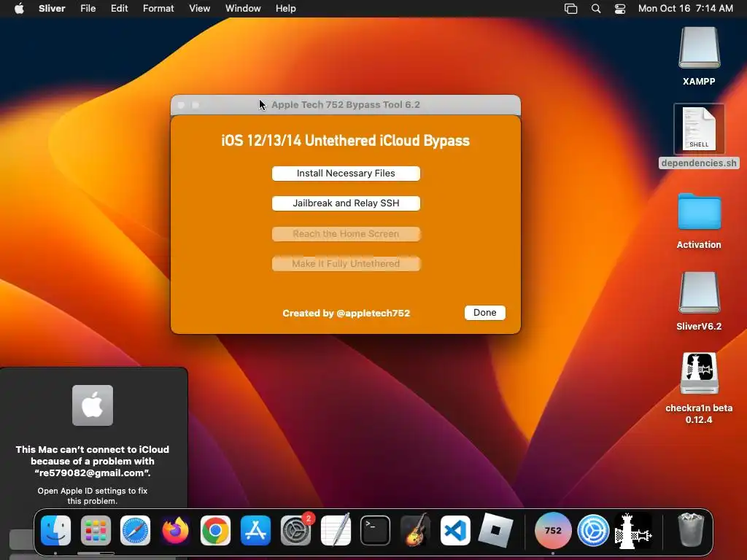Select the XAMPP drive on desktop
This screenshot has height=560, width=747.
pos(699,56)
